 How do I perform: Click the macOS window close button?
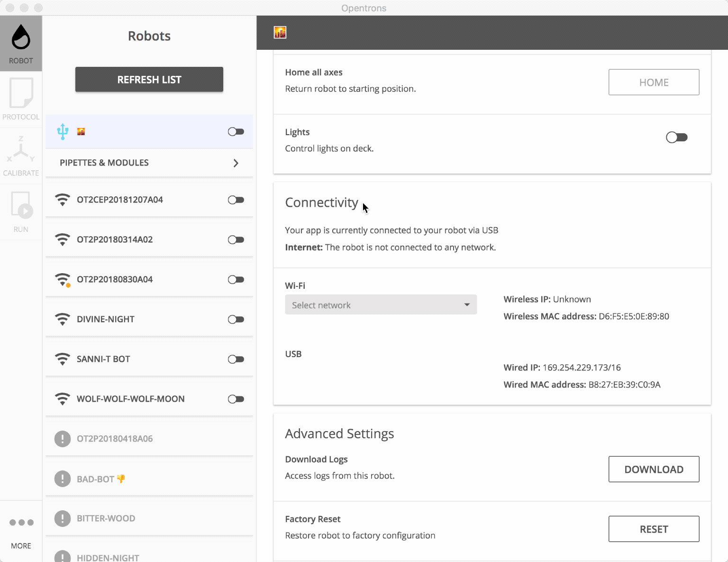[x=9, y=8]
